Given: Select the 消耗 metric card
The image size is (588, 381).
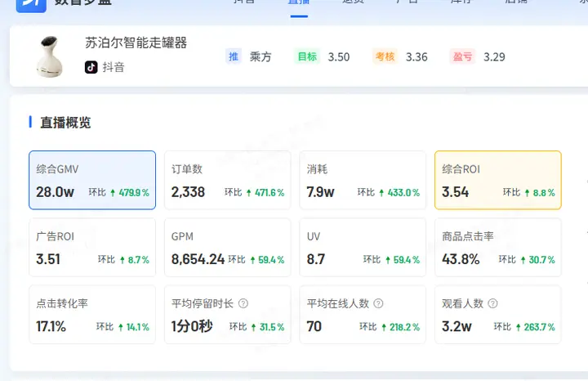Looking at the screenshot, I should pyautogui.click(x=363, y=180).
